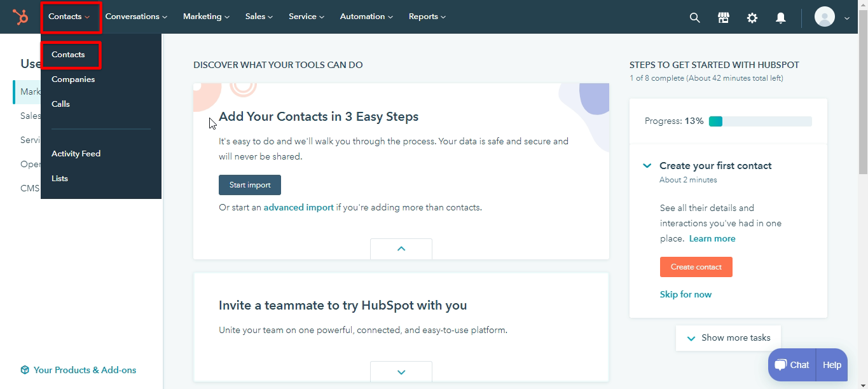Open Your Products & Add-ons link
868x389 pixels.
[85, 370]
